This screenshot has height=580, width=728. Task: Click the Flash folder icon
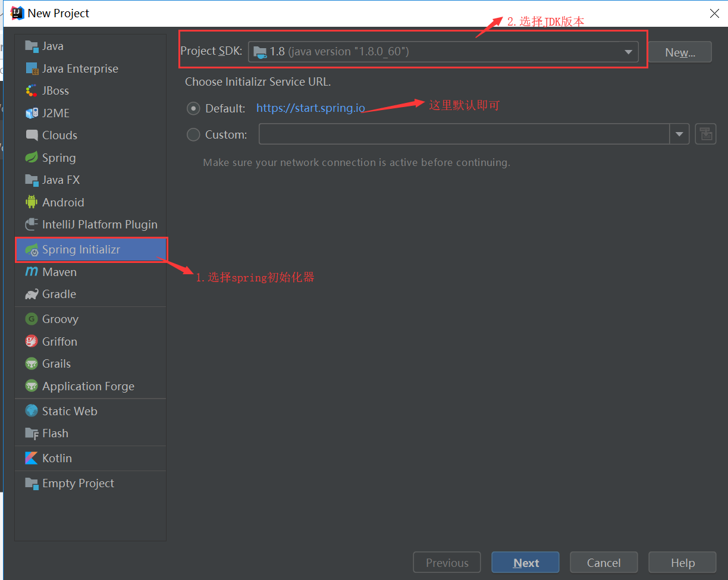coord(32,433)
